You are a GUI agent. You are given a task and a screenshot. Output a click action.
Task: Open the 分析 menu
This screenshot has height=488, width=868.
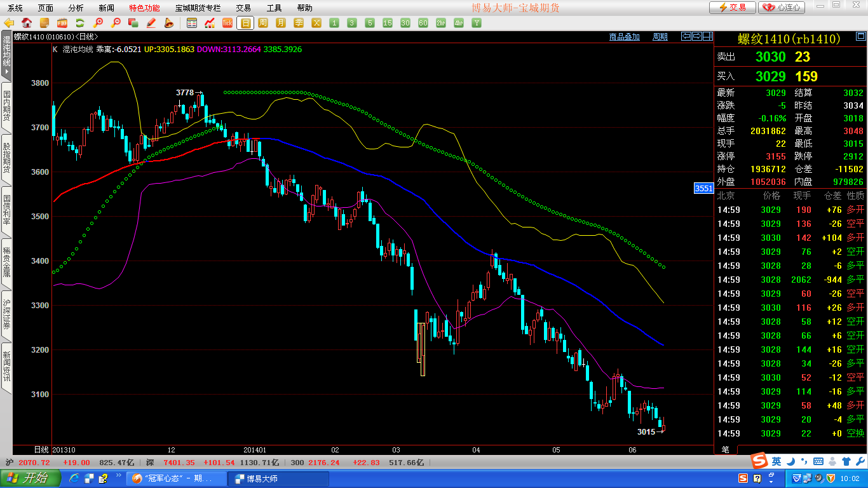pos(76,8)
